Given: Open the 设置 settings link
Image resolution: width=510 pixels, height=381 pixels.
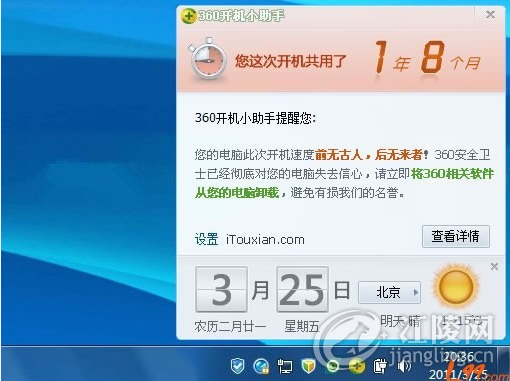Looking at the screenshot, I should [x=206, y=239].
